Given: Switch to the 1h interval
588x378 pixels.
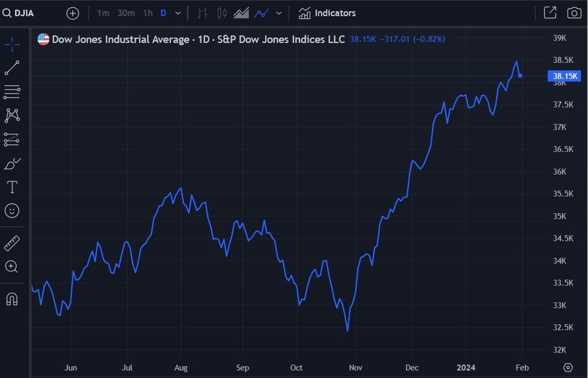Looking at the screenshot, I should [x=147, y=13].
